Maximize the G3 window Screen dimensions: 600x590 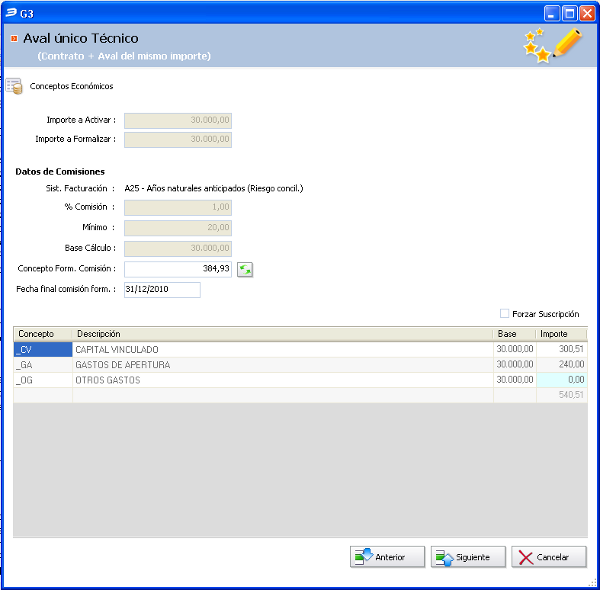(569, 13)
